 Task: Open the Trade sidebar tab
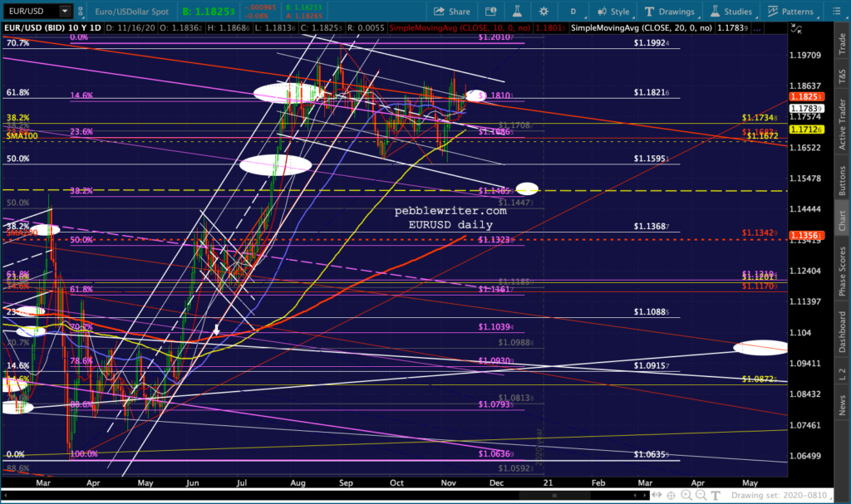(842, 43)
